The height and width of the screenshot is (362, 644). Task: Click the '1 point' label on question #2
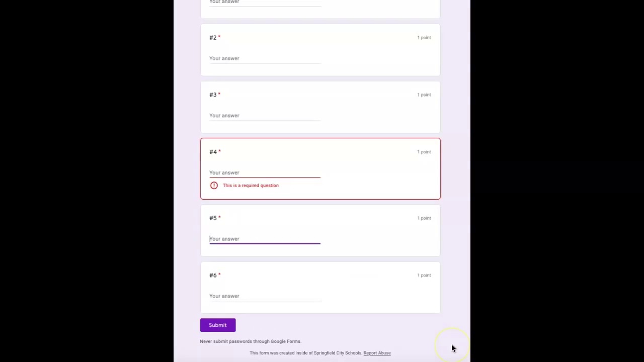click(424, 38)
